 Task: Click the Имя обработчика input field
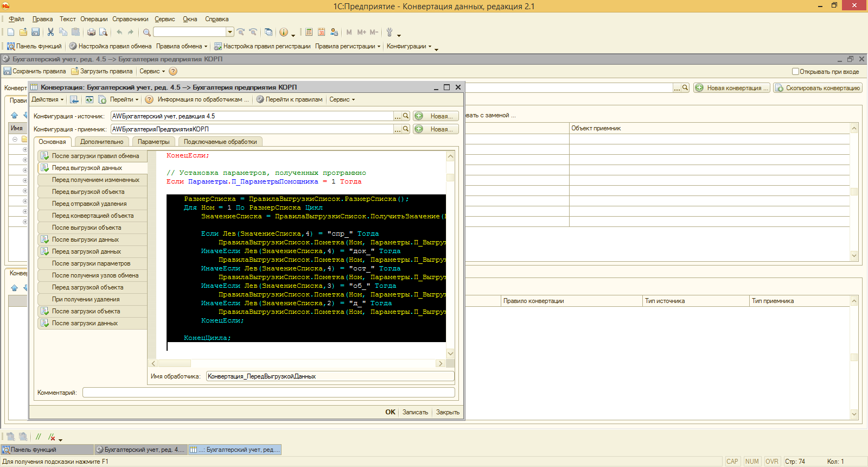click(330, 376)
